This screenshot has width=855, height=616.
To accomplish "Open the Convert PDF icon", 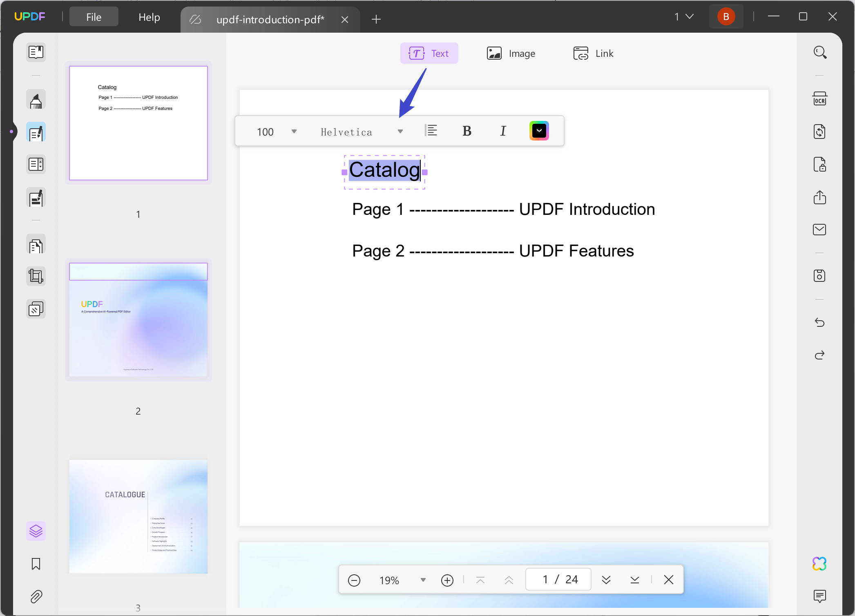I will [x=819, y=132].
